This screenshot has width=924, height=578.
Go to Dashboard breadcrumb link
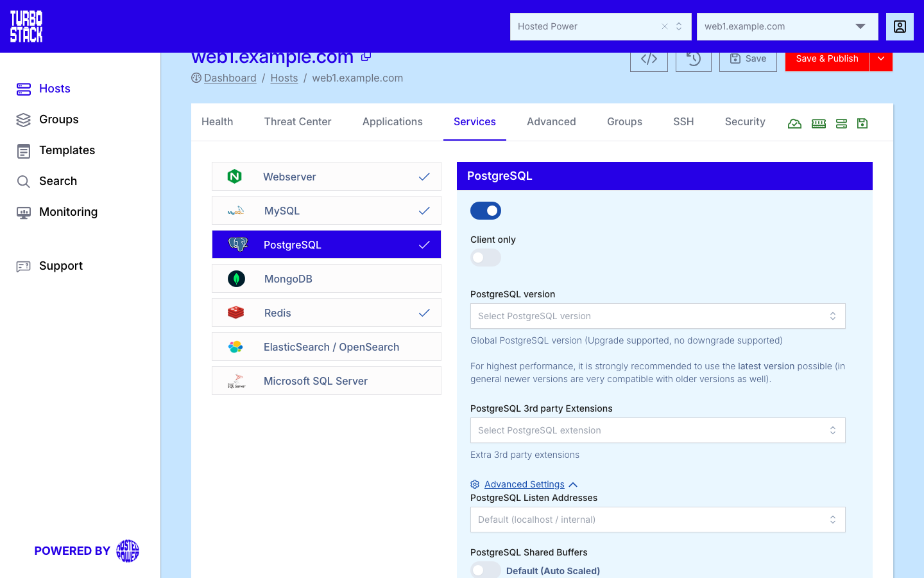tap(230, 78)
